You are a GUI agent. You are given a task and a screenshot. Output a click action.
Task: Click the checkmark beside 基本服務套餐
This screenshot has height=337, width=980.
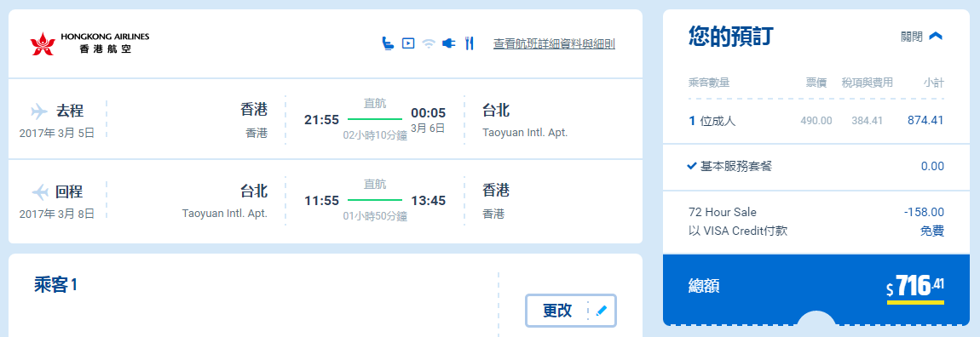click(x=692, y=166)
